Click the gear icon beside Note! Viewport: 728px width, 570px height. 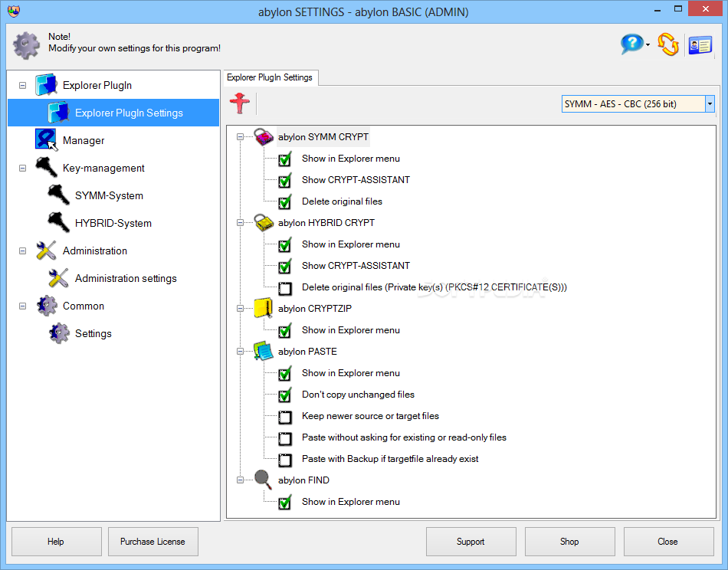click(26, 45)
